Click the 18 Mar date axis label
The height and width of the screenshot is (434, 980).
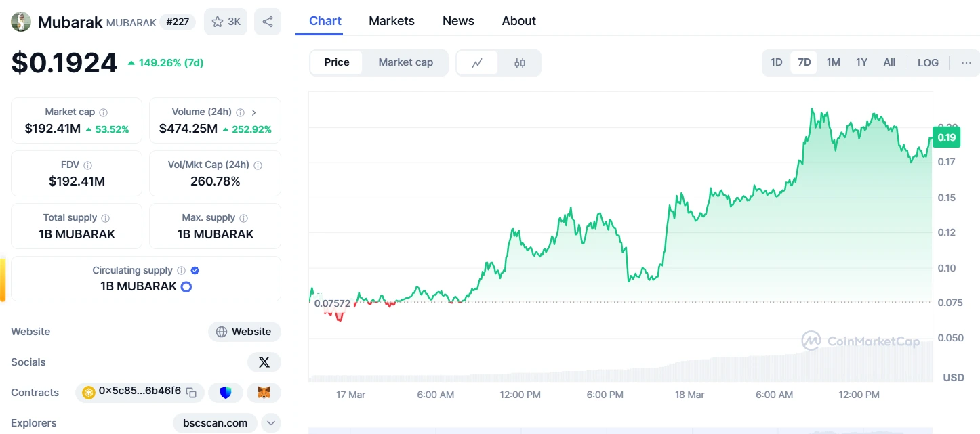(x=690, y=395)
